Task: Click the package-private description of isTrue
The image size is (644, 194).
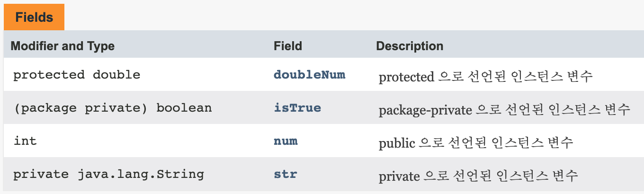Action: [x=504, y=110]
